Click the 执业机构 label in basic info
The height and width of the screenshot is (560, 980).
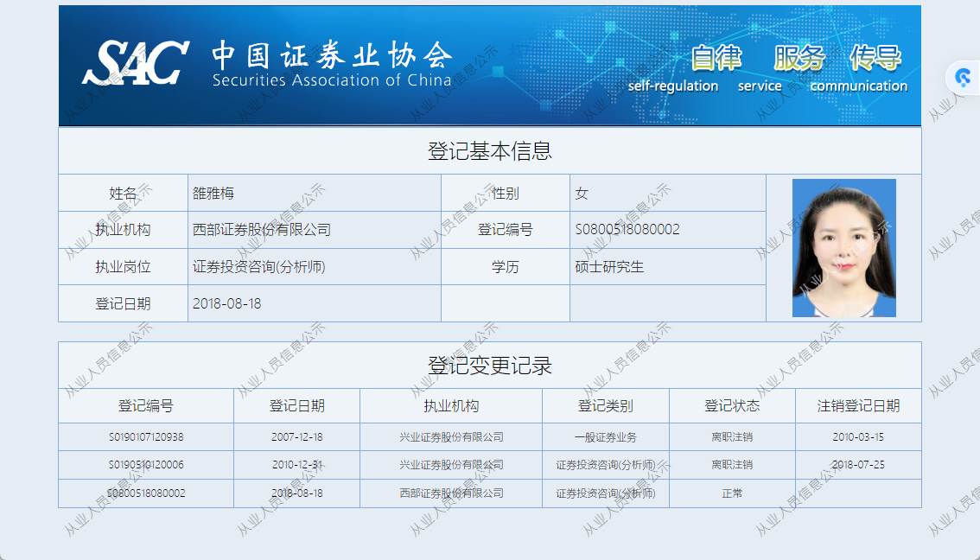click(x=123, y=230)
